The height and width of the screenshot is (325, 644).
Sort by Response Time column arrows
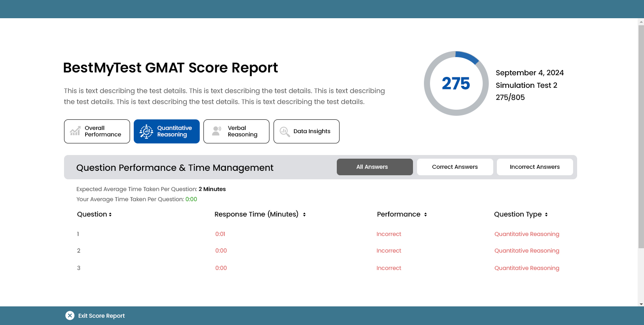(304, 215)
